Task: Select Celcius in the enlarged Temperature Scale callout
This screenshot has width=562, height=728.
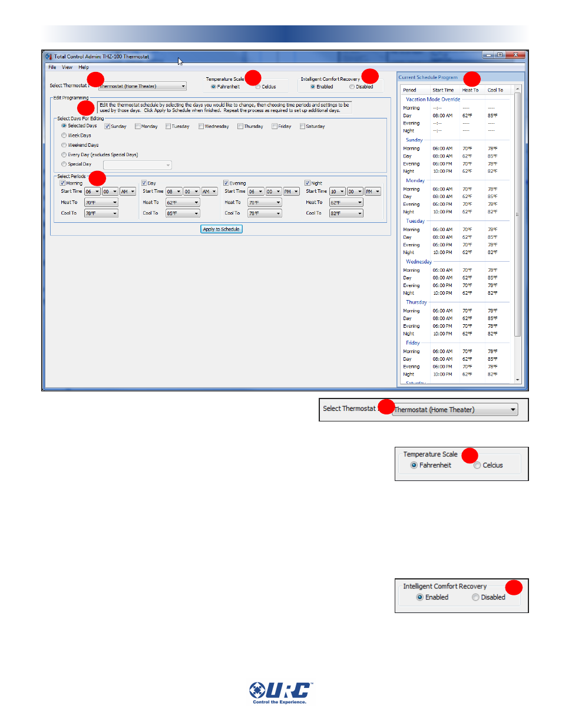Action: point(477,465)
